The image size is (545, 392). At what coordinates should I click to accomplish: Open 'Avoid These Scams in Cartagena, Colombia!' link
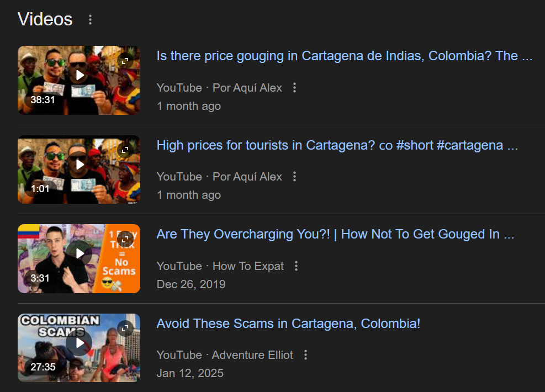click(x=288, y=324)
